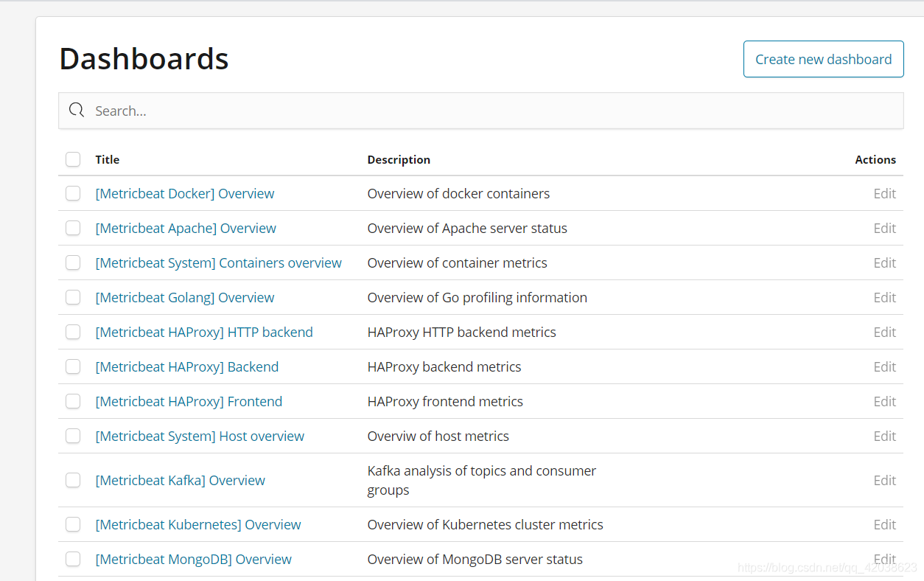Focus the dashboards Search field
Viewport: 924px width, 581px height.
481,111
